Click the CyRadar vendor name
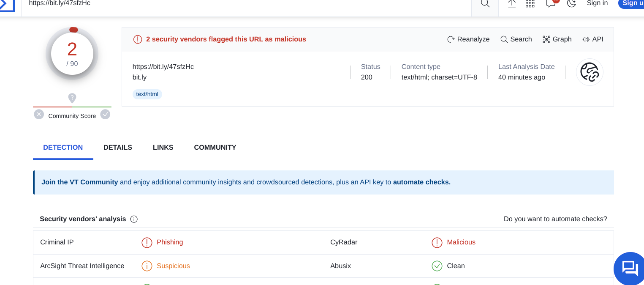 344,242
